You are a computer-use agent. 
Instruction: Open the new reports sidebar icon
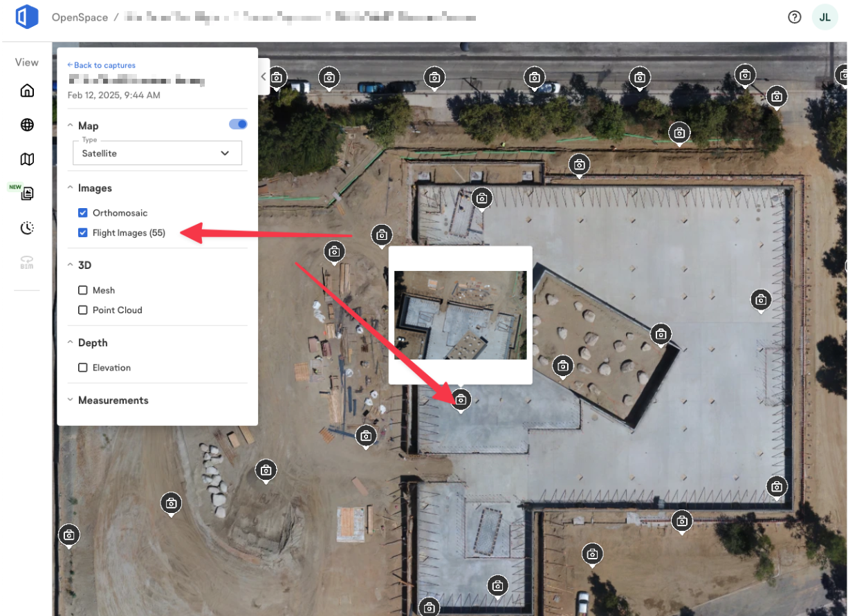(26, 193)
